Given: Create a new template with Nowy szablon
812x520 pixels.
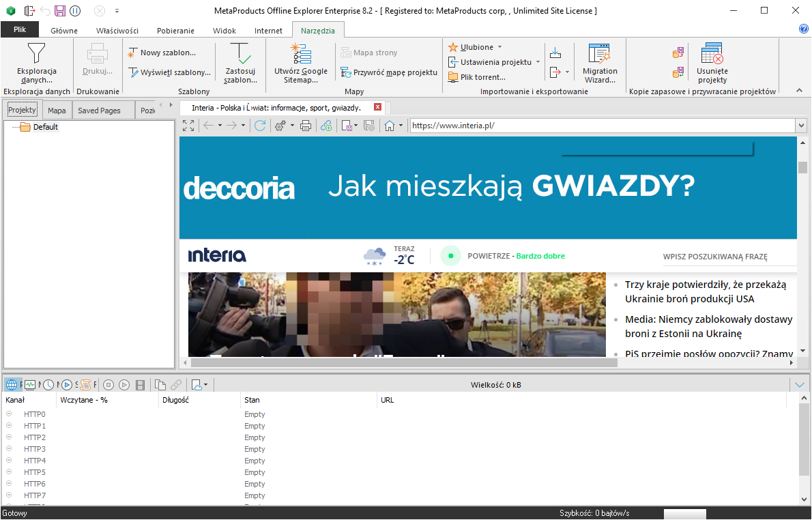Looking at the screenshot, I should coord(162,53).
